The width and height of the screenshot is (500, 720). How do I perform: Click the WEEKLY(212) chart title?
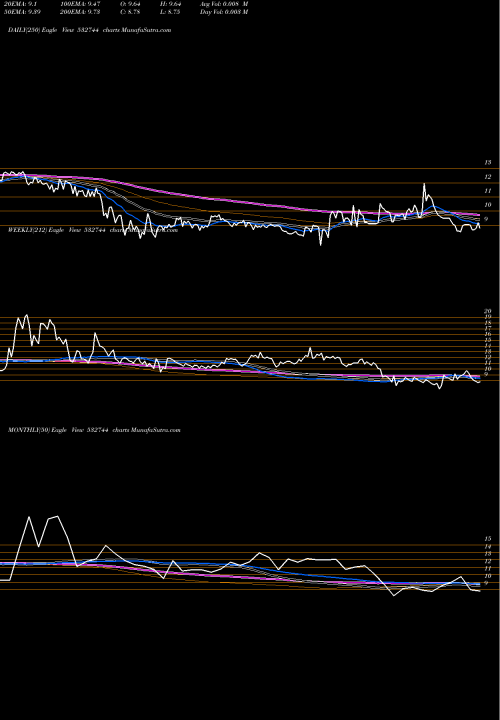pos(93,230)
